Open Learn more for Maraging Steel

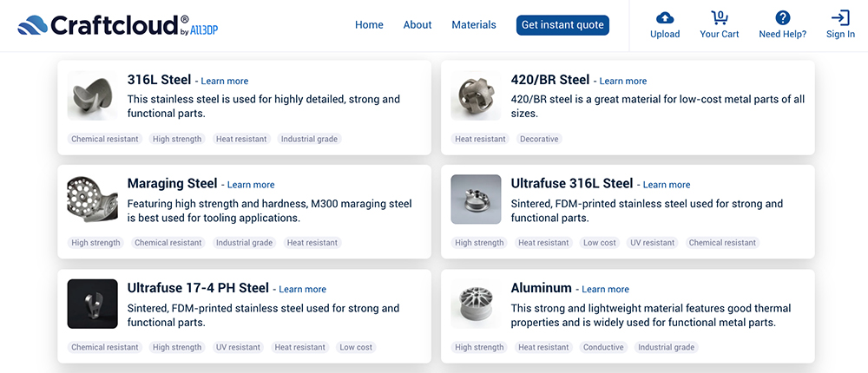251,185
